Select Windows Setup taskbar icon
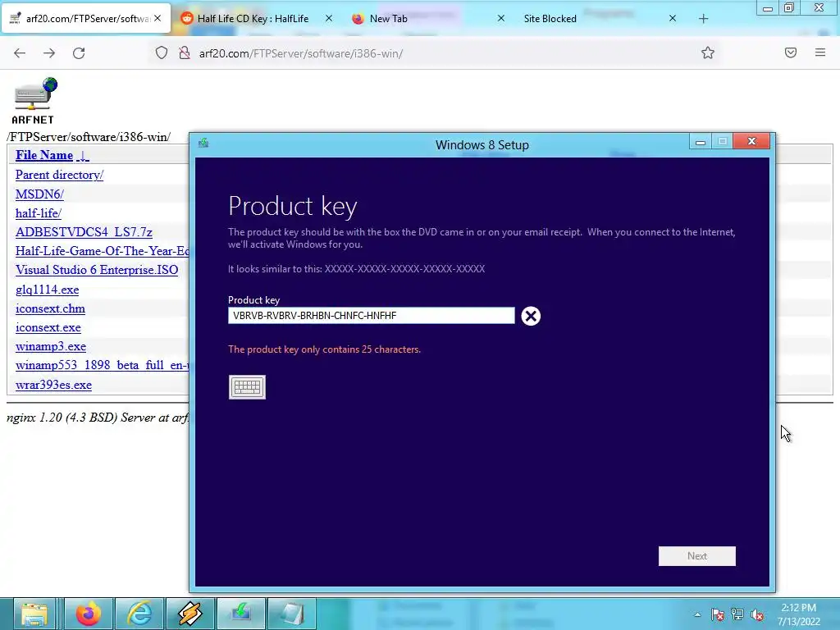The width and height of the screenshot is (840, 630). (x=240, y=614)
